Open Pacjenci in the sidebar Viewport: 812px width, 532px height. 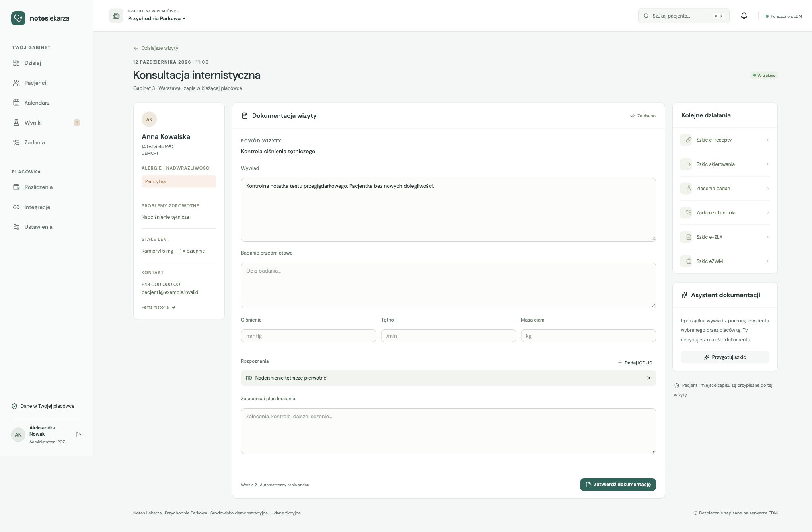(x=46, y=83)
